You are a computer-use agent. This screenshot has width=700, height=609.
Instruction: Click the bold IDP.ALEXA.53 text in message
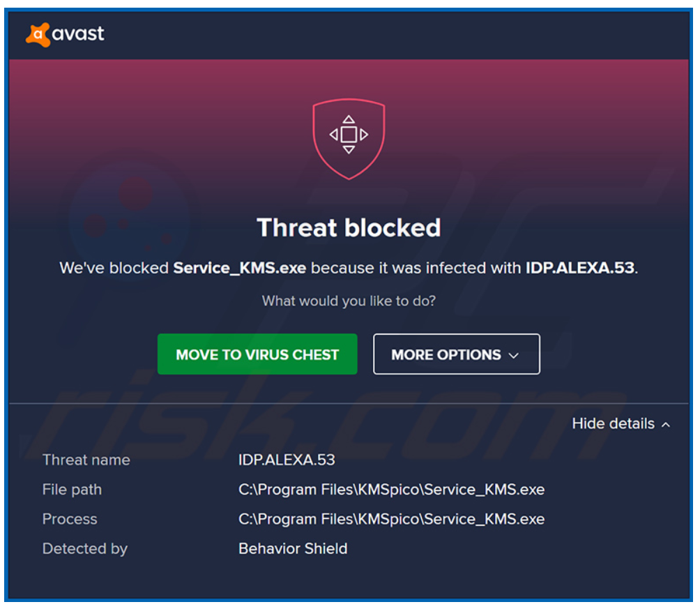tap(579, 268)
